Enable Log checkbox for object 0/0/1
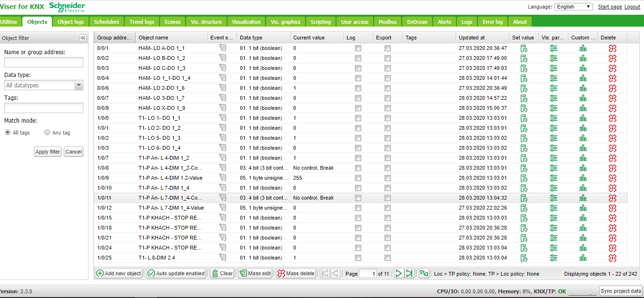The width and height of the screenshot is (644, 298). (358, 48)
